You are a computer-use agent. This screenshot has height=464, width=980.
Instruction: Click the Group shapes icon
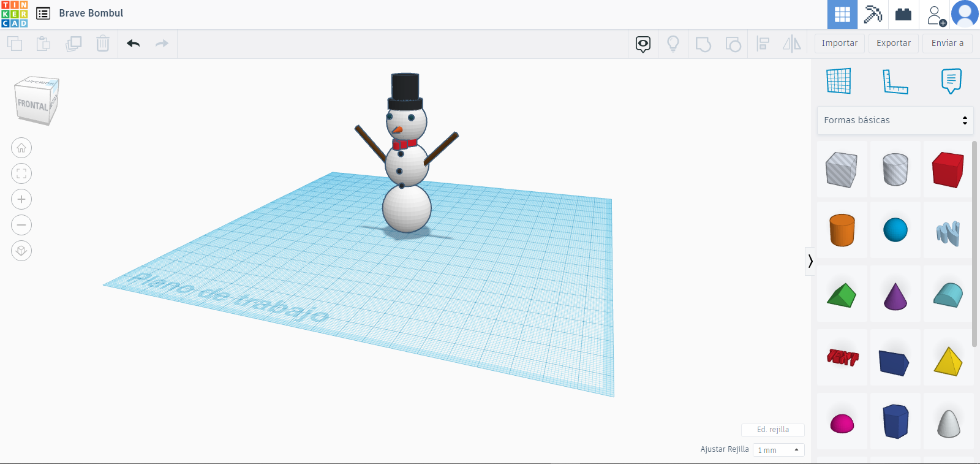pyautogui.click(x=703, y=44)
